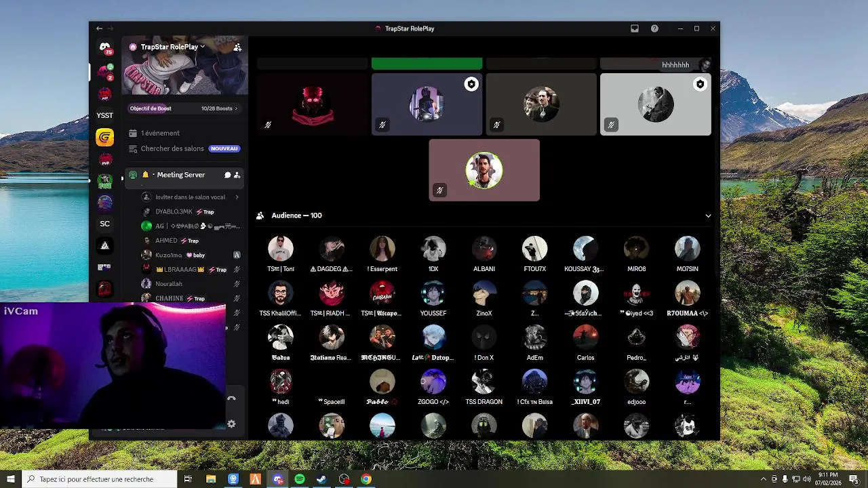Open Windows Start menu
Image resolution: width=868 pixels, height=488 pixels.
10,479
